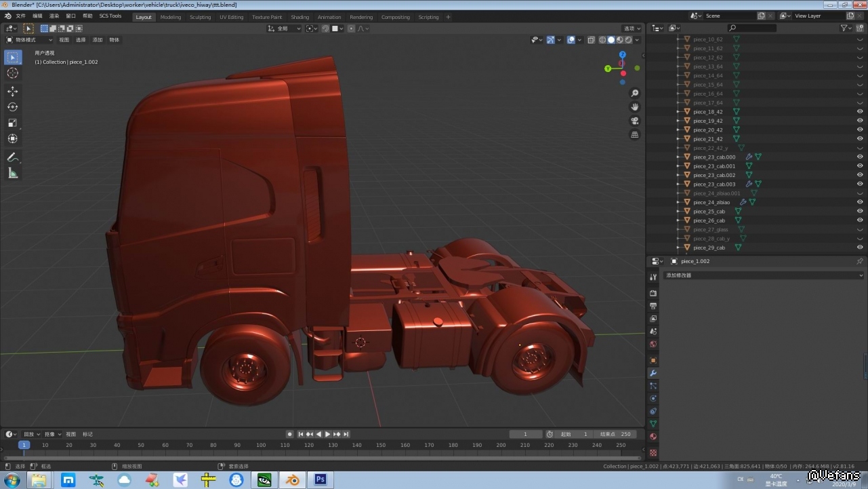868x489 pixels.
Task: Activate the Annotate pencil tool
Action: 13,157
